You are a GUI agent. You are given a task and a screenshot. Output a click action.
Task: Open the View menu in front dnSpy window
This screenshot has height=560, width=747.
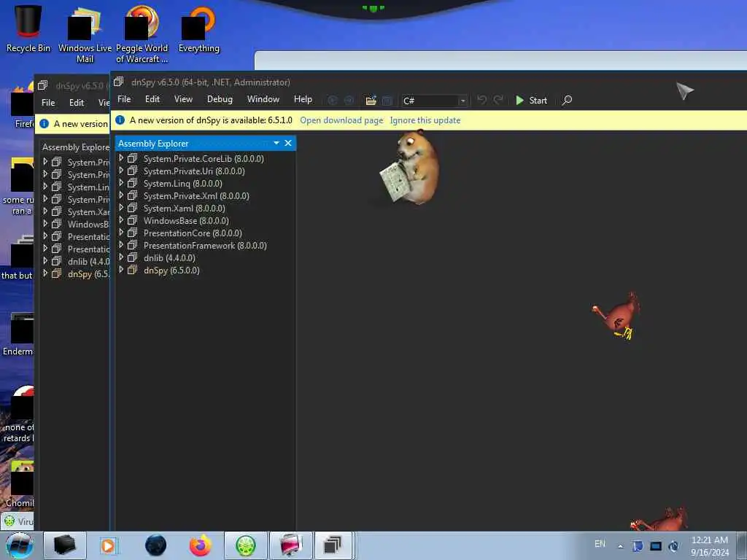[183, 99]
